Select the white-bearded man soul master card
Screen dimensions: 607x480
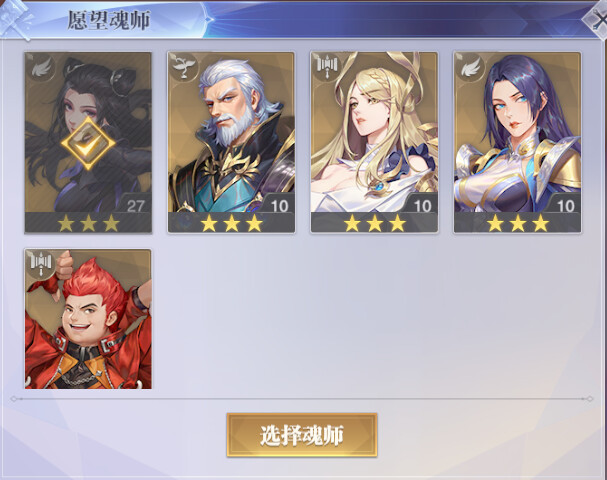click(231, 142)
